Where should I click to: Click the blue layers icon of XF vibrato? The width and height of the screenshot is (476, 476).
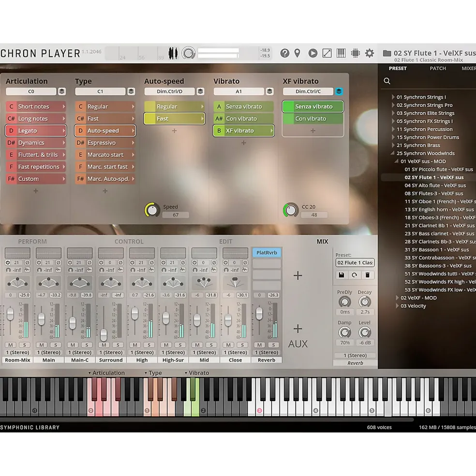pos(339,91)
